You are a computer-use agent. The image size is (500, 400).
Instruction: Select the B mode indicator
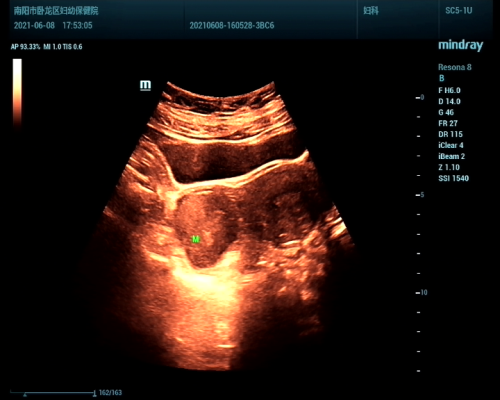(x=442, y=78)
